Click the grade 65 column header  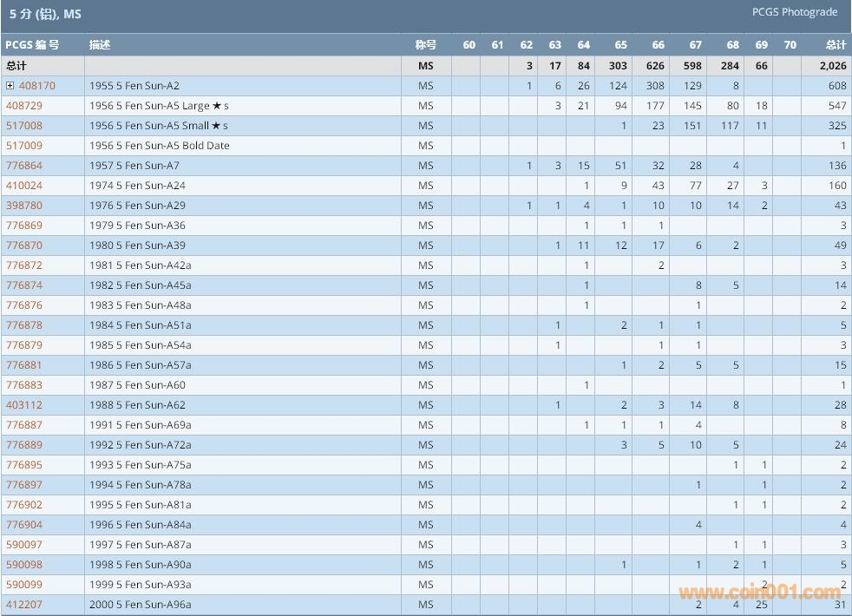pyautogui.click(x=620, y=45)
